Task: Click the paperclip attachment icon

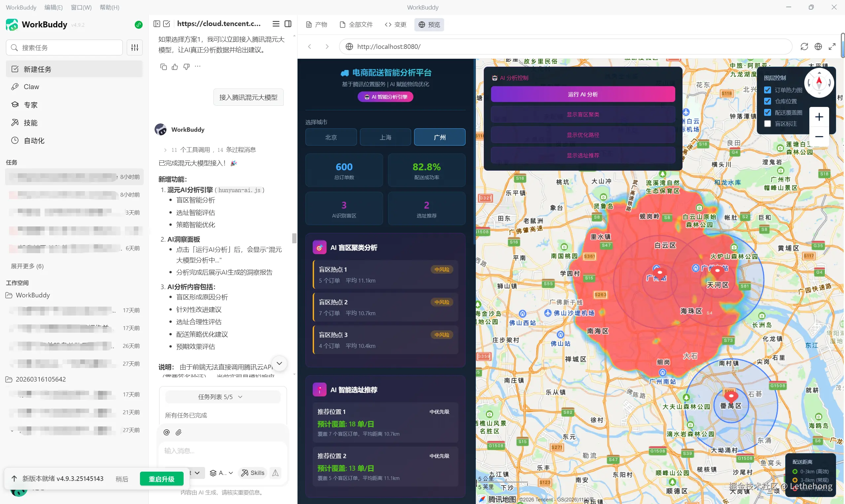Action: coord(178,432)
